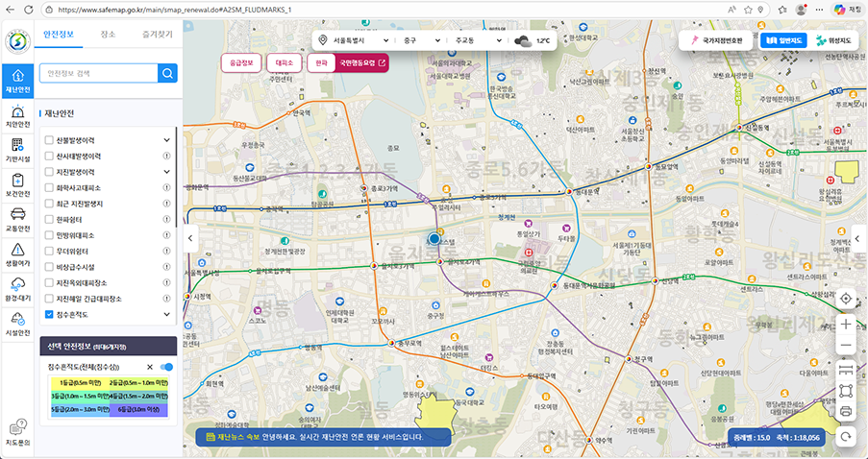
Task: Enable the 산불발생이력 checkbox
Action: pos(49,141)
